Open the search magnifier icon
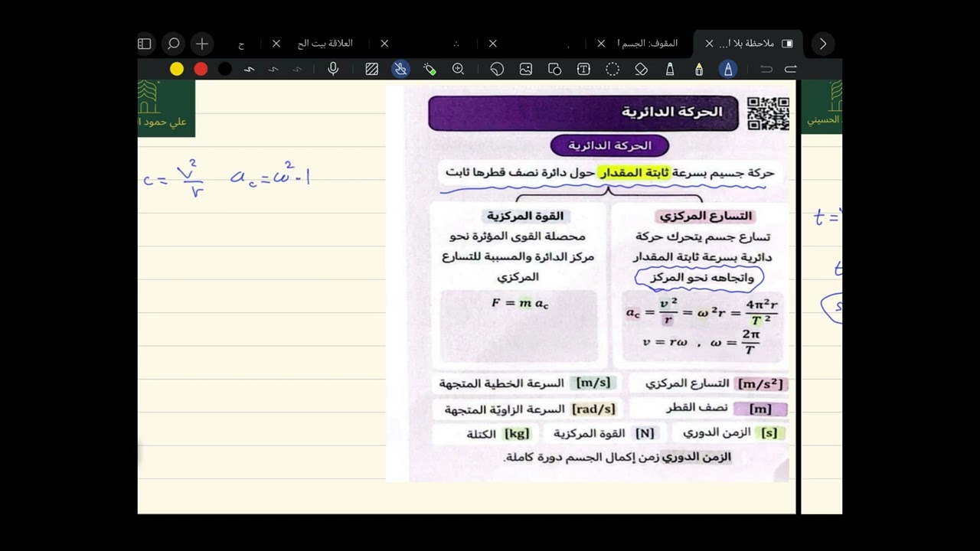This screenshot has height=551, width=980. click(174, 44)
